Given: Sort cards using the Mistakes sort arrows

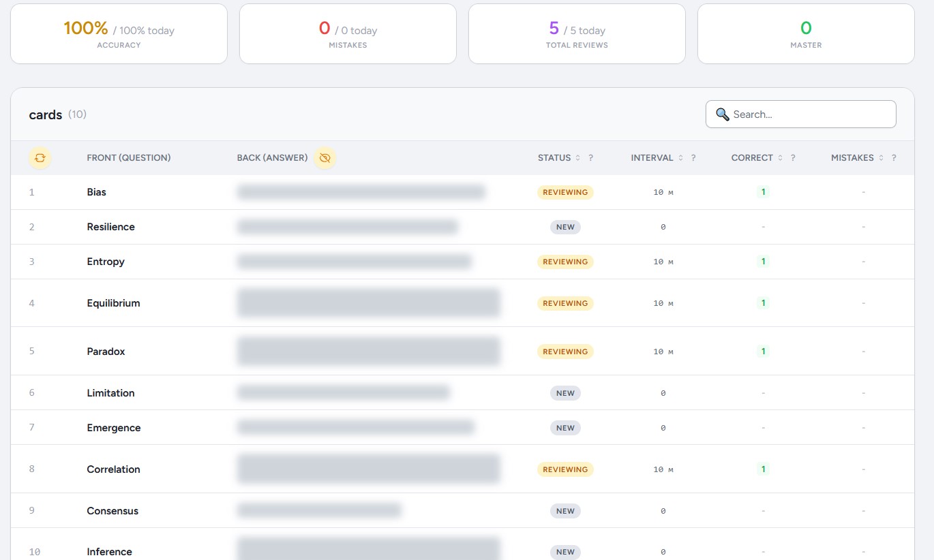Looking at the screenshot, I should point(881,158).
